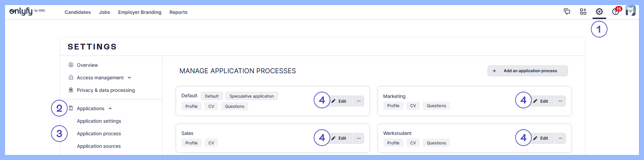644x160 pixels.
Task: Click the user avatar in top bar
Action: (x=630, y=11)
